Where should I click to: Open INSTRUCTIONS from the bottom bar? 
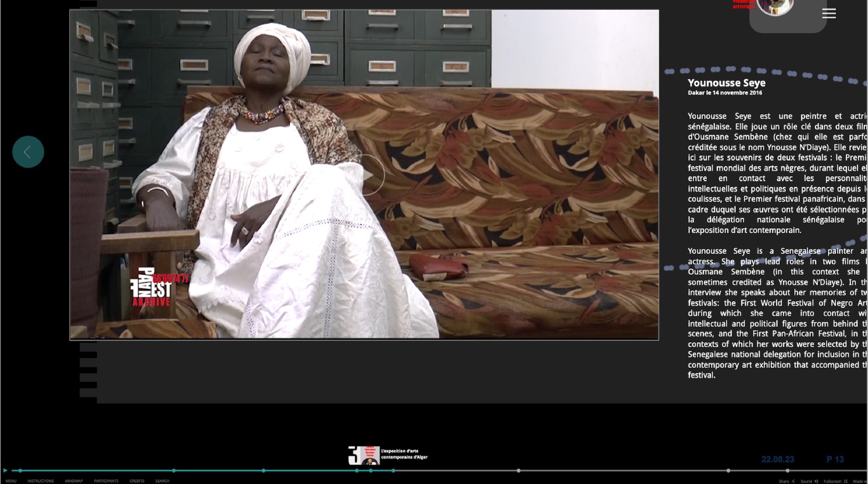point(41,481)
